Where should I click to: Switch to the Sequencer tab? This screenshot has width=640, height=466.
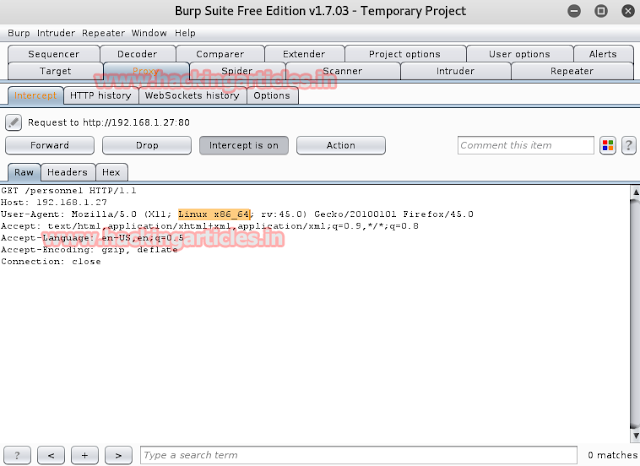54,54
